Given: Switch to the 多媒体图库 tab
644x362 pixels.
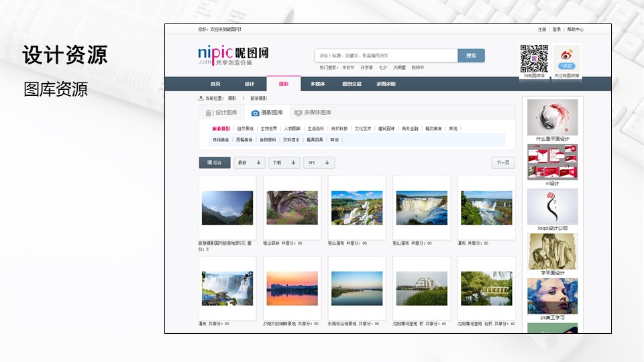Looking at the screenshot, I should click(313, 113).
